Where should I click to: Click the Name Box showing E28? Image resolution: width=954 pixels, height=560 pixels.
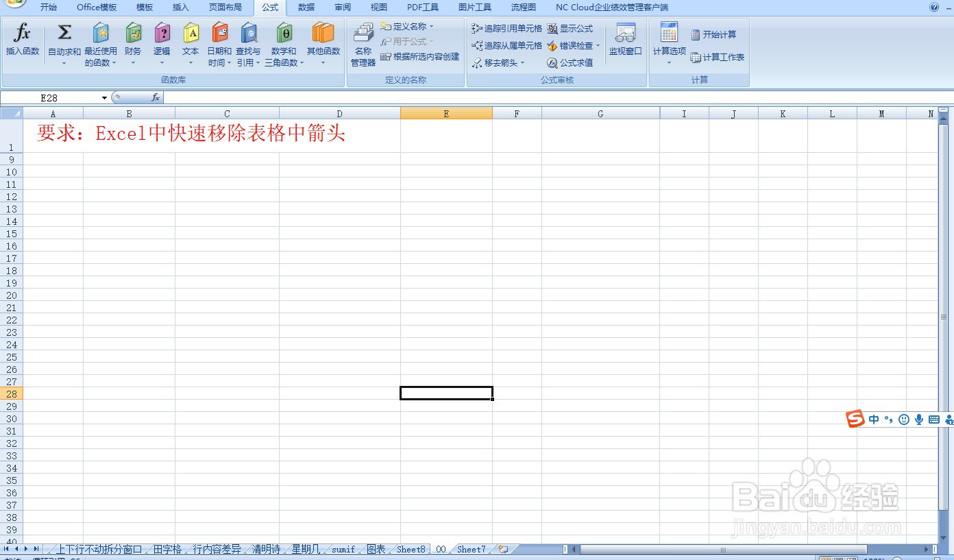(49, 98)
